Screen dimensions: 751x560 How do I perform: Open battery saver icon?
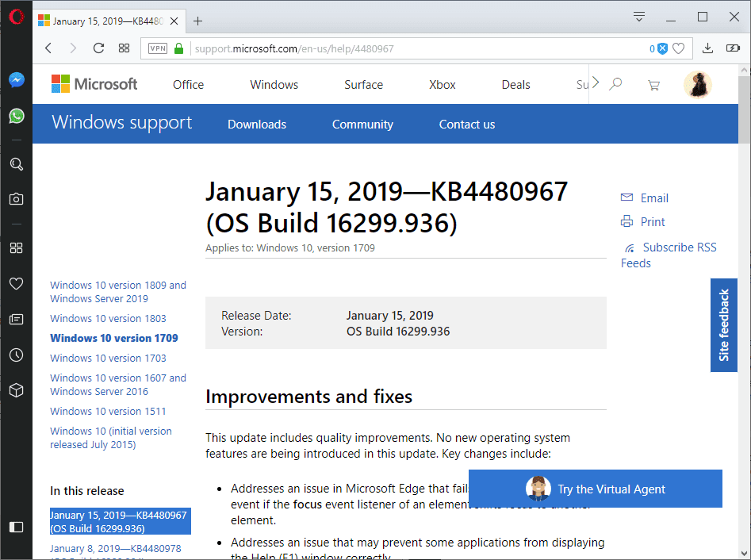coord(733,48)
